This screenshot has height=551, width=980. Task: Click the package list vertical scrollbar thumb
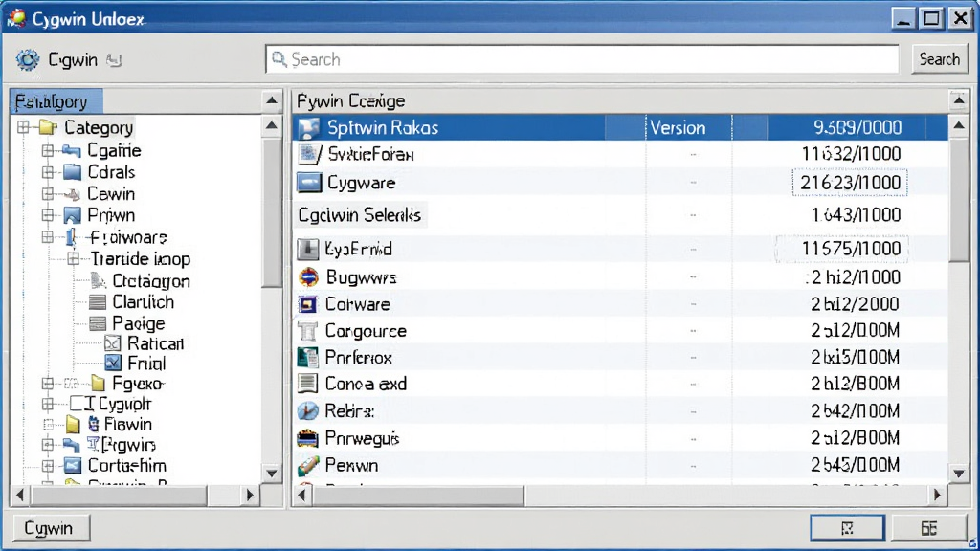coord(959,200)
